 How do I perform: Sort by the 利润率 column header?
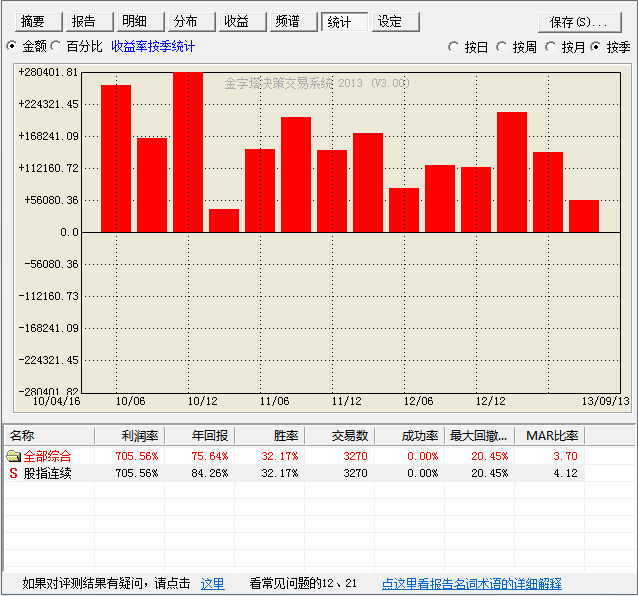click(129, 436)
